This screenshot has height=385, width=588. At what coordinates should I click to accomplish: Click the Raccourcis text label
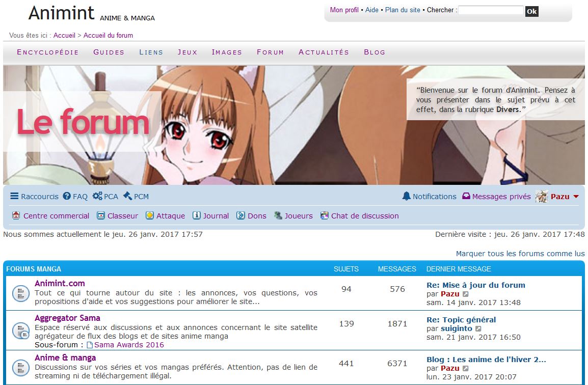[x=40, y=197]
